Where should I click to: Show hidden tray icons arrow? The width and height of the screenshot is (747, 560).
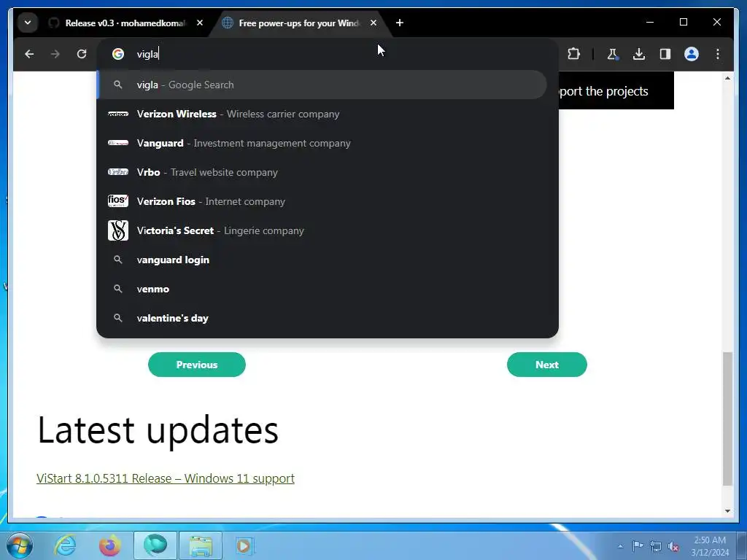pyautogui.click(x=620, y=546)
